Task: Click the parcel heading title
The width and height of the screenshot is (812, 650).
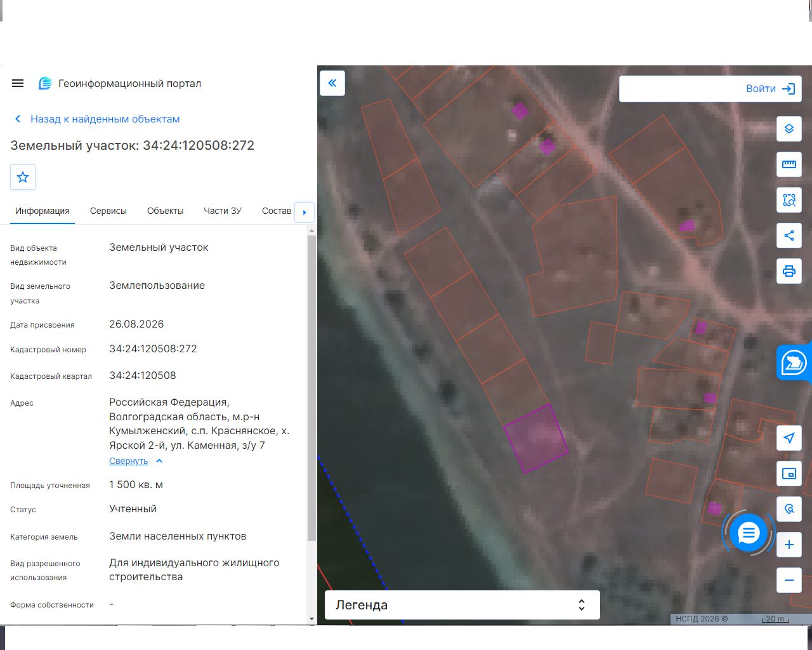Action: click(133, 145)
